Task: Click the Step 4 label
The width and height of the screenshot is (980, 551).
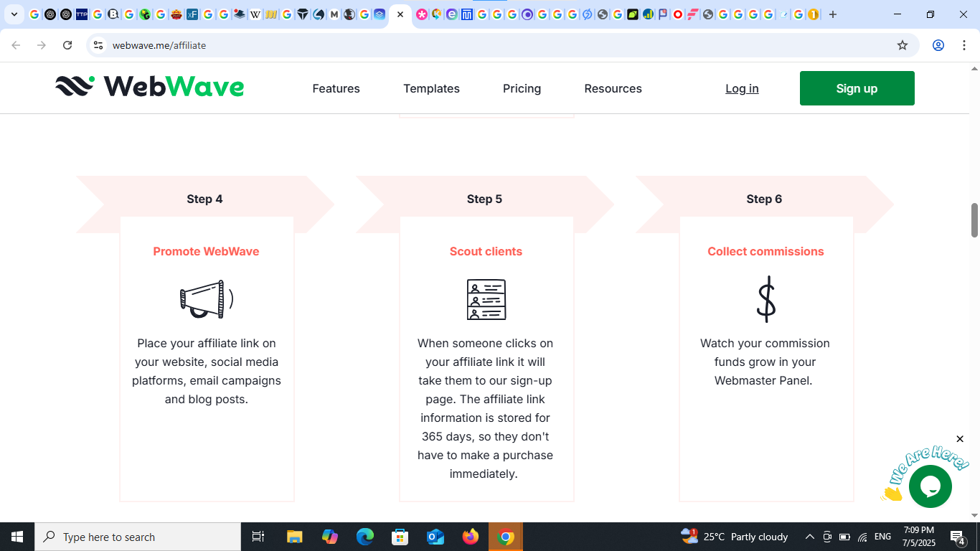Action: point(204,199)
